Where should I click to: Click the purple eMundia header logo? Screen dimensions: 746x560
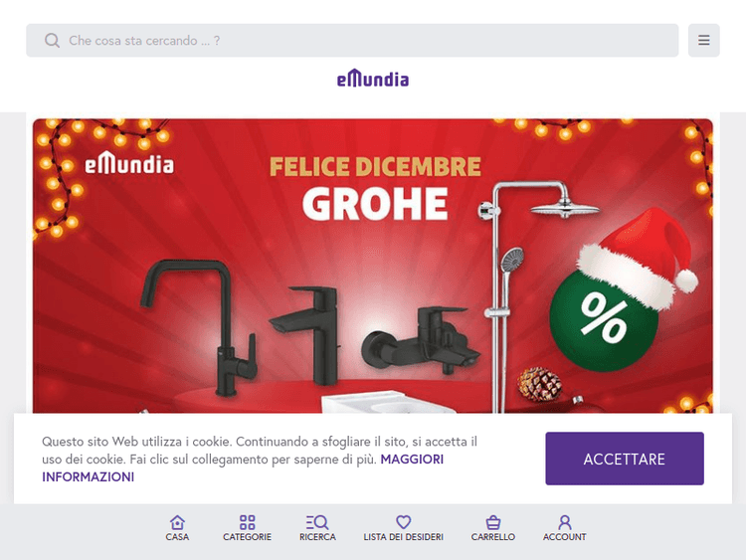(x=373, y=79)
